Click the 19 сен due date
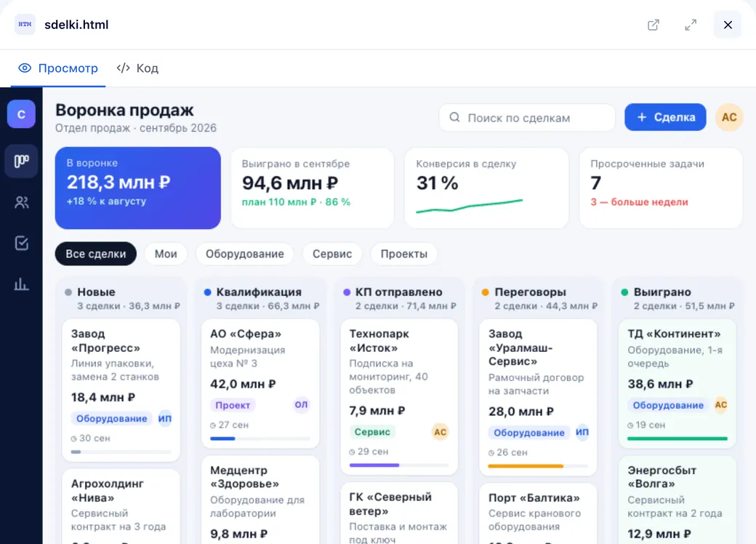Image resolution: width=756 pixels, height=544 pixels. click(x=646, y=425)
